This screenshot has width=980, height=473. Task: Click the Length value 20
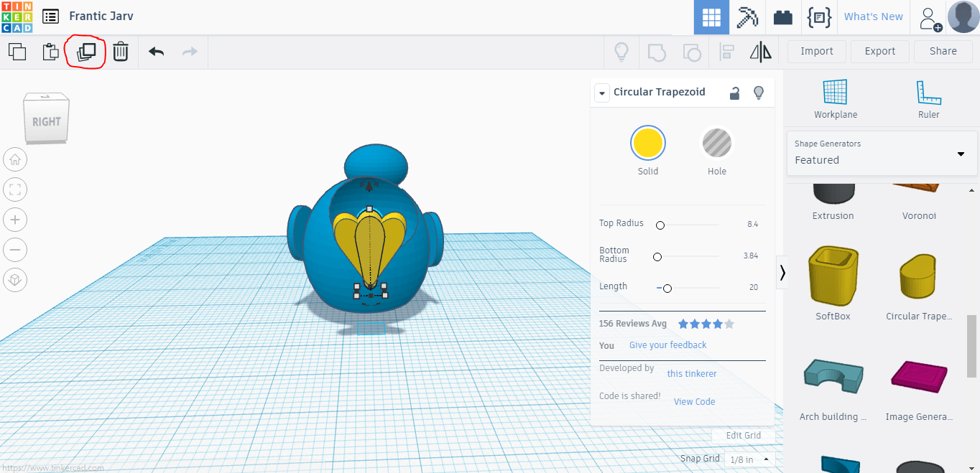(754, 287)
